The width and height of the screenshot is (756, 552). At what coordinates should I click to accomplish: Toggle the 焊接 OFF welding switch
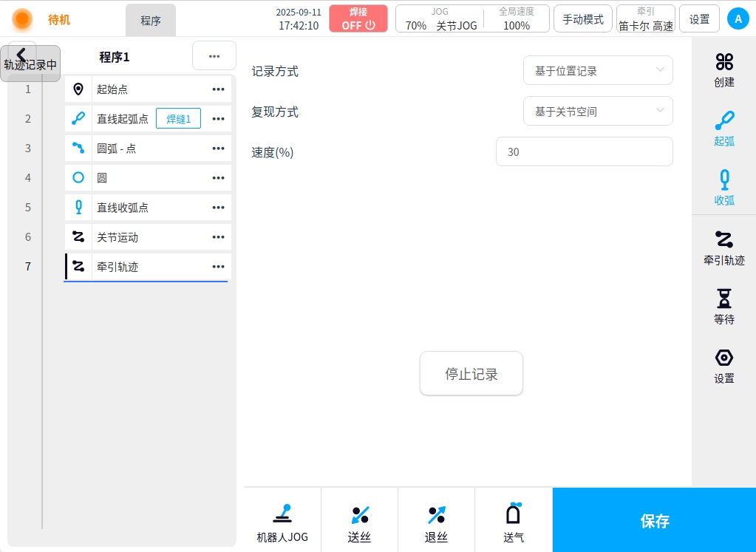coord(358,18)
